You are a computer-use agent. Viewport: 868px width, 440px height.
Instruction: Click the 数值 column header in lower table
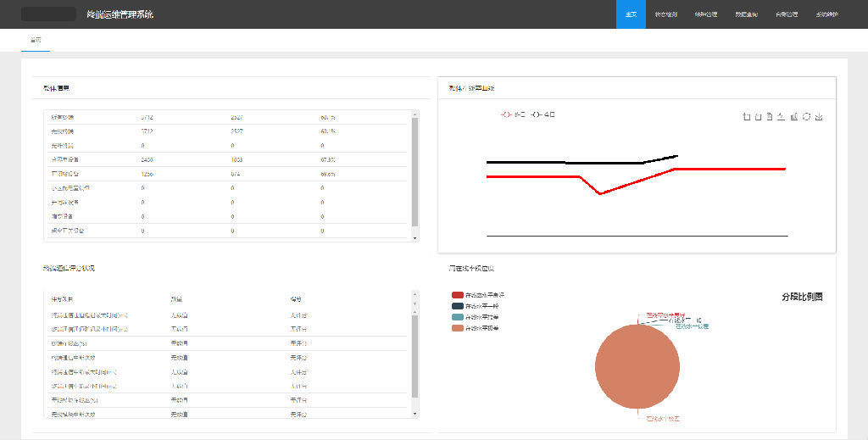[x=176, y=299]
